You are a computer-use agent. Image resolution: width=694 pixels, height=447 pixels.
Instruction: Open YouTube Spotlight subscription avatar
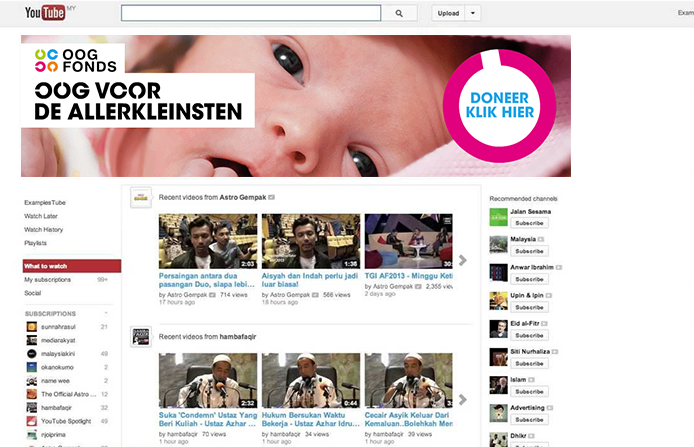31,421
